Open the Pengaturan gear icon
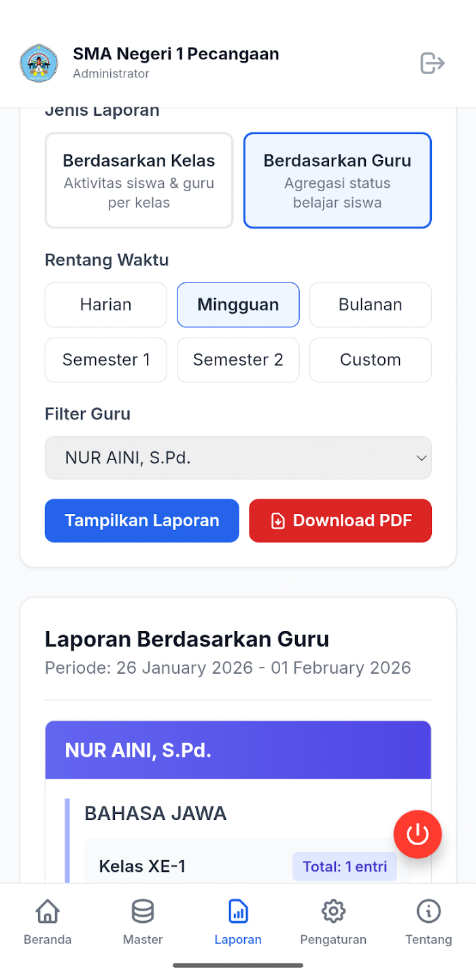The image size is (476, 980). [333, 911]
